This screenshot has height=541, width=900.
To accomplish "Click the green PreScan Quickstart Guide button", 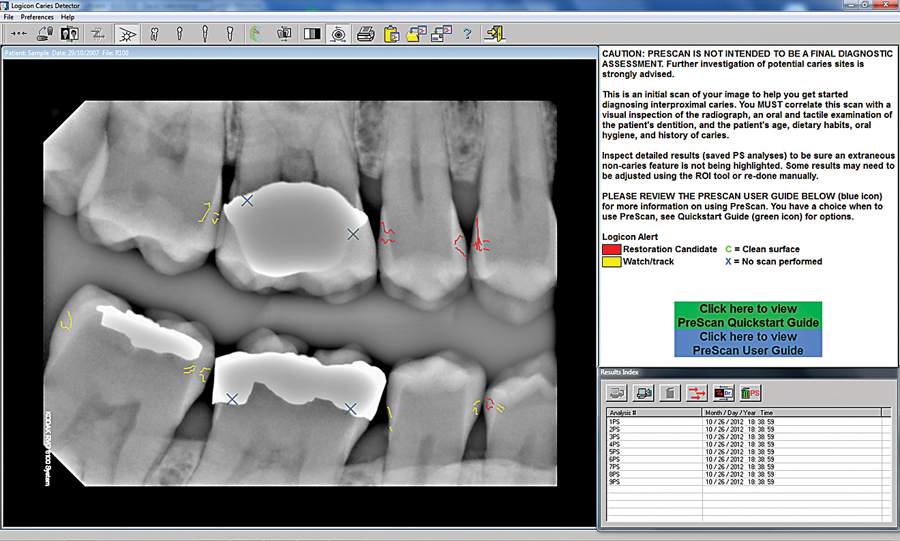I will (x=747, y=316).
